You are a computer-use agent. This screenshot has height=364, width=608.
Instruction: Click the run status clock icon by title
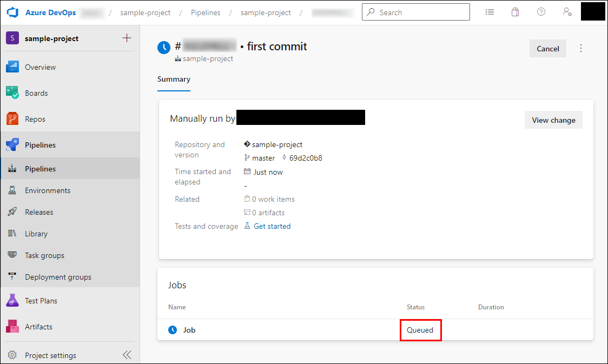pyautogui.click(x=164, y=48)
